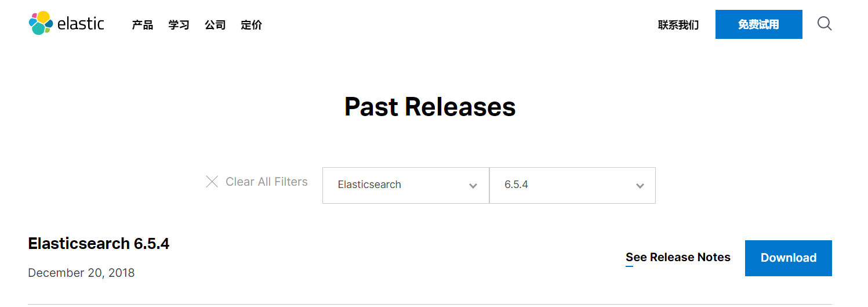The height and width of the screenshot is (307, 868).
Task: Click the chevron arrow in the version selector
Action: click(x=640, y=186)
